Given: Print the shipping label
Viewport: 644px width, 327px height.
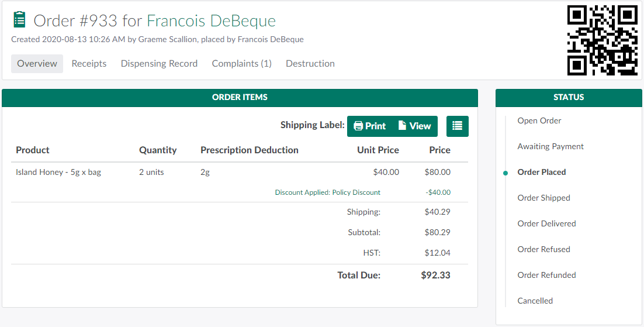Looking at the screenshot, I should [x=370, y=126].
